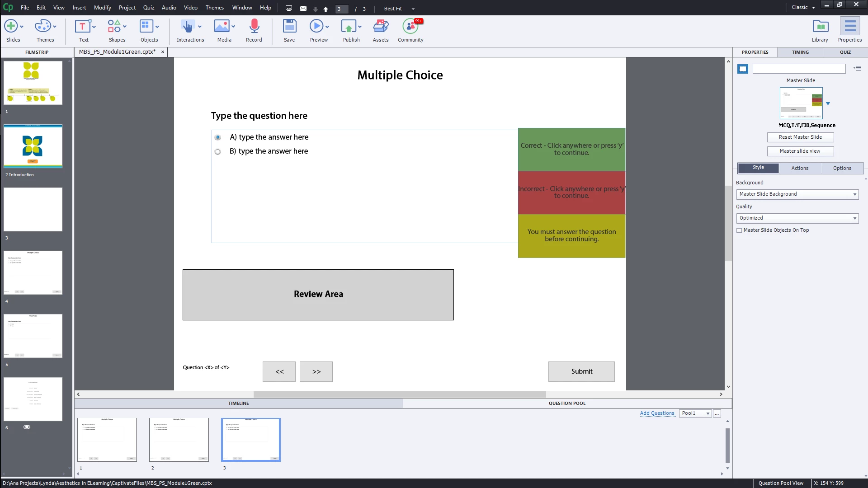The width and height of the screenshot is (868, 488).
Task: Select answer B radio button
Action: (218, 152)
